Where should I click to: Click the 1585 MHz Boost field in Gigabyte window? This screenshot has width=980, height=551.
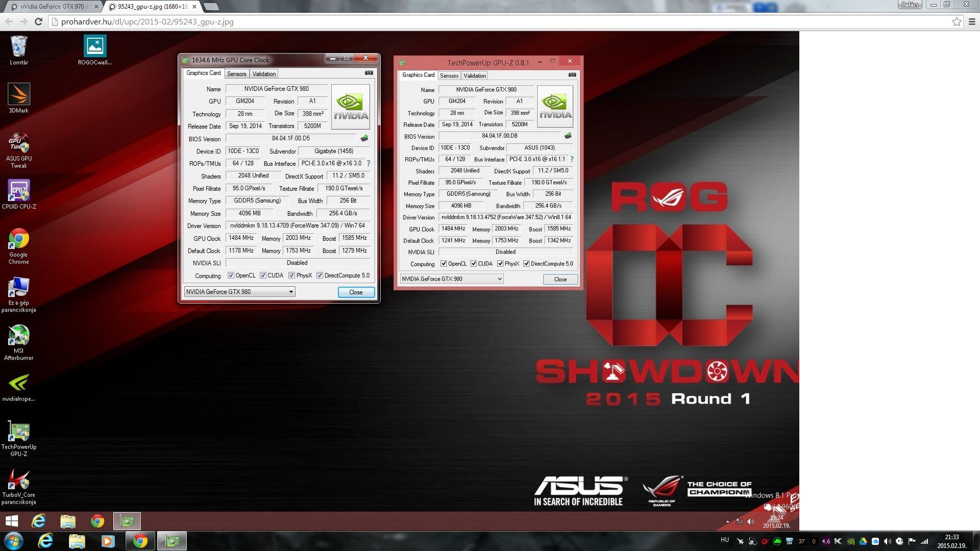click(354, 238)
